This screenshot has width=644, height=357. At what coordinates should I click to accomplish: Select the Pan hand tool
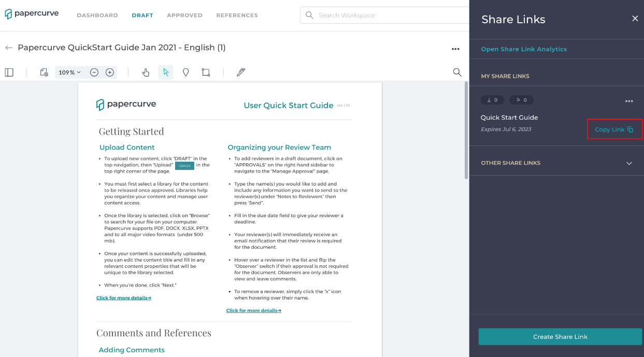[146, 73]
